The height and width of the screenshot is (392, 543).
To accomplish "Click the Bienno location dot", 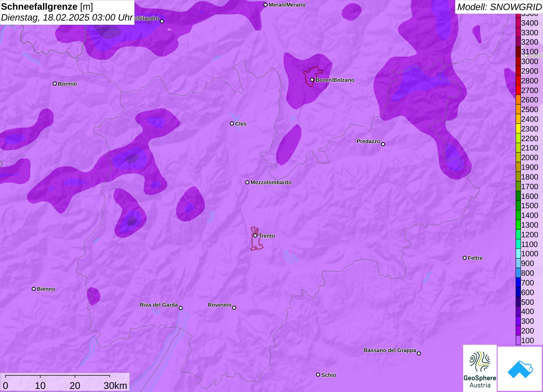I will tap(34, 289).
